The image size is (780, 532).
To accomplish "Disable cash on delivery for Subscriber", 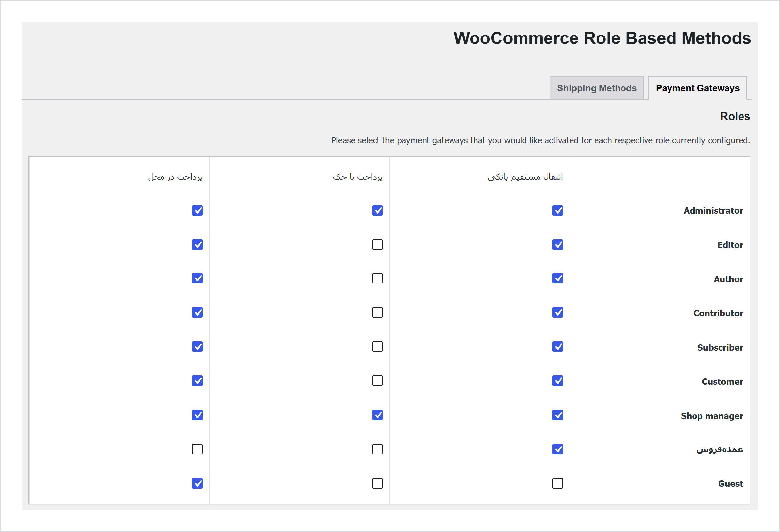I will pos(197,347).
